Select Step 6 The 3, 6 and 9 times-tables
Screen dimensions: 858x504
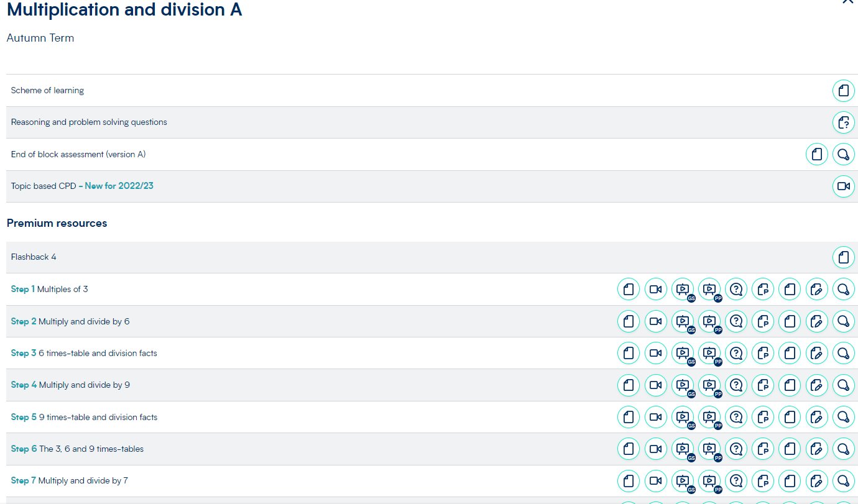pos(78,449)
